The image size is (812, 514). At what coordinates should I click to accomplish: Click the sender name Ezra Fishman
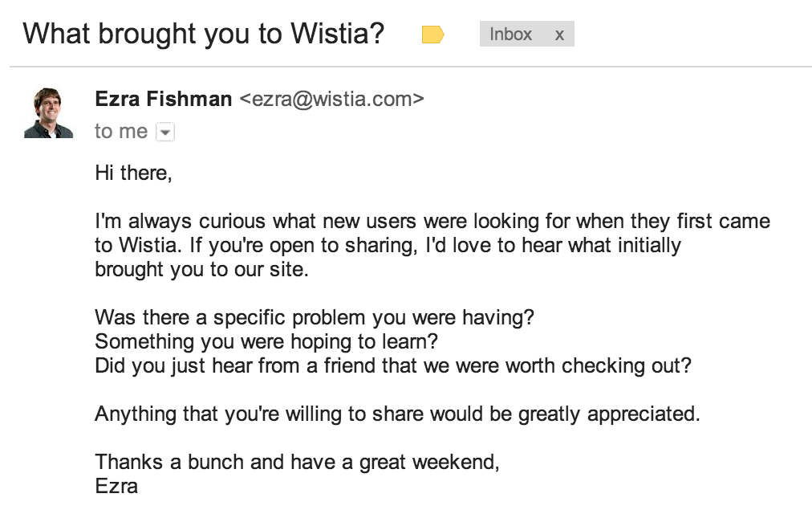[163, 99]
